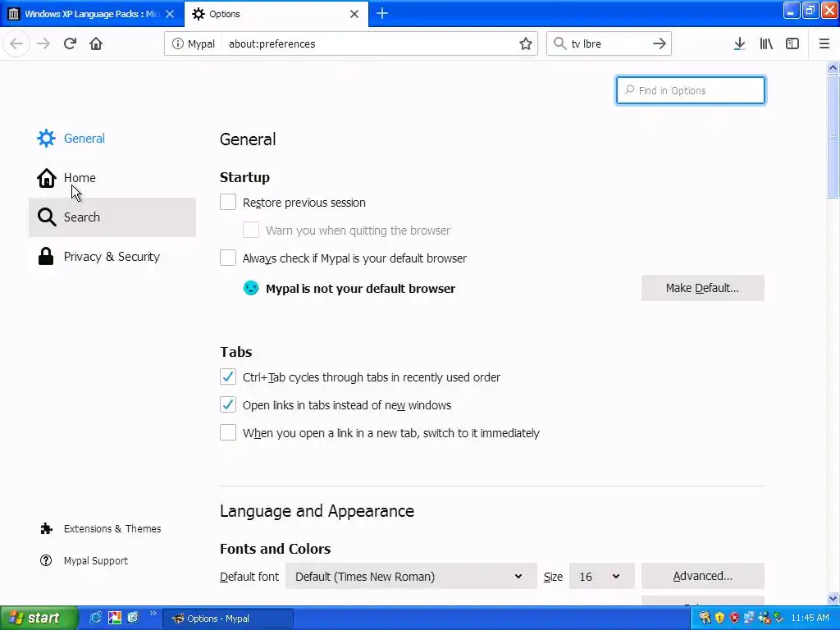Enable Always check if Mypal is default
The image size is (840, 630).
pos(228,258)
